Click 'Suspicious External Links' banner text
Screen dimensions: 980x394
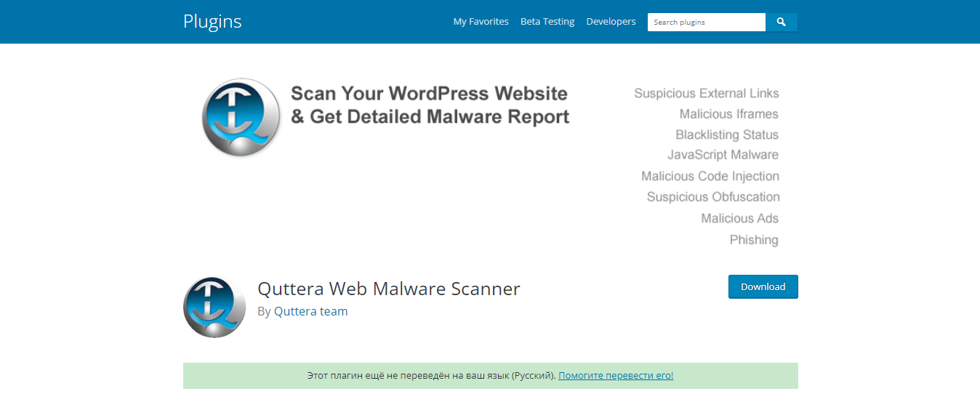[x=707, y=93]
